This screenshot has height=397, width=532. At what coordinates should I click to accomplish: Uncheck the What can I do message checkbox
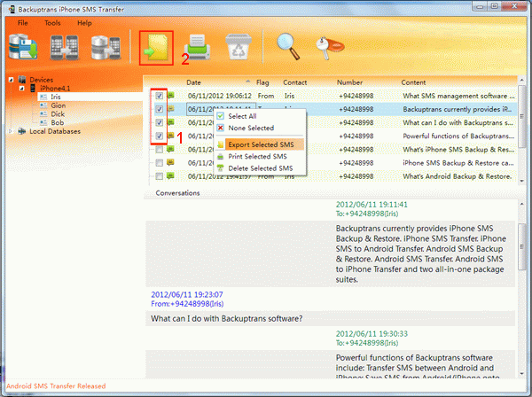159,122
